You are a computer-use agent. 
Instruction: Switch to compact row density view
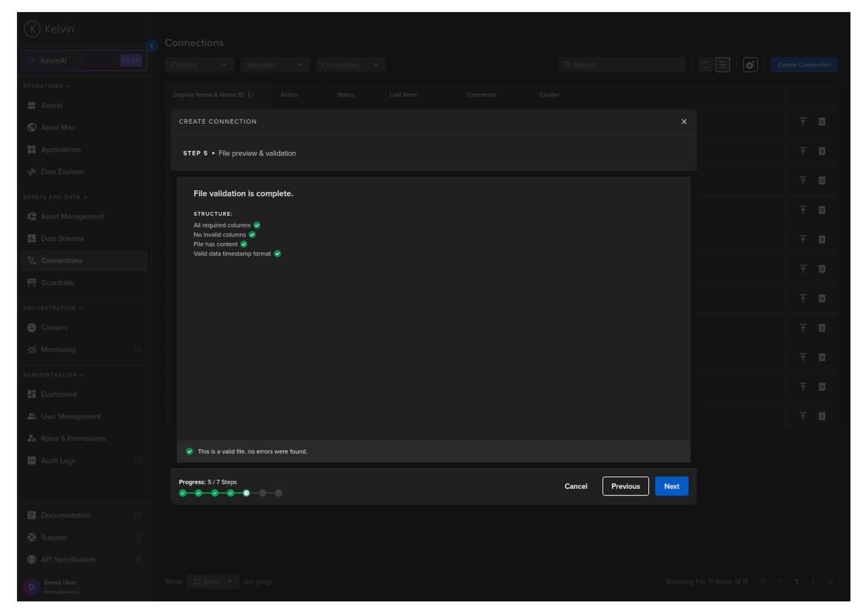coord(706,65)
